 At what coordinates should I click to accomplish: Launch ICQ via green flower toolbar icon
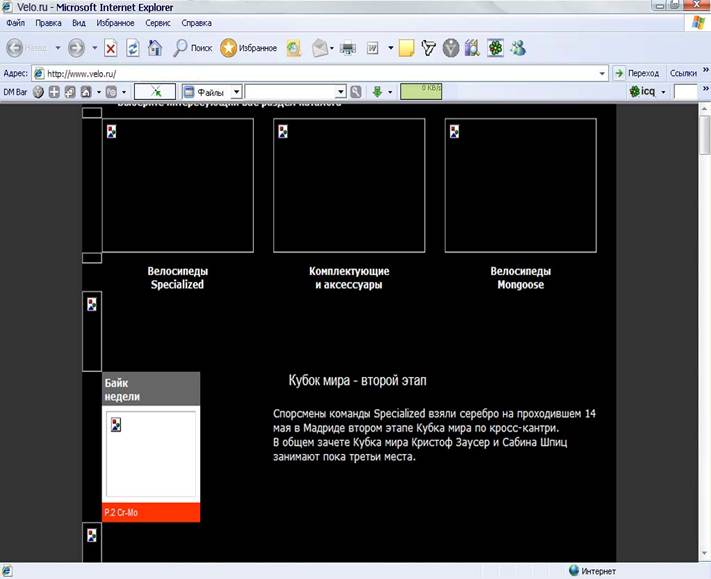(x=496, y=48)
